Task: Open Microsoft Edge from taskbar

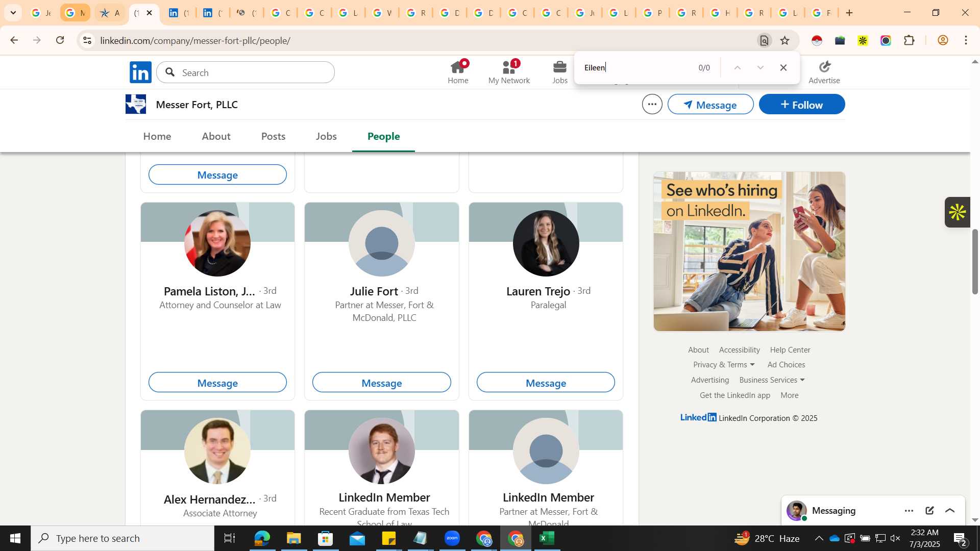Action: click(262, 538)
